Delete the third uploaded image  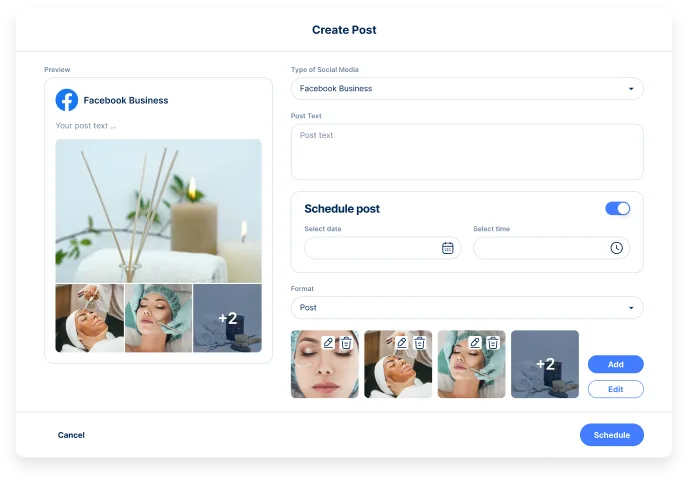[493, 343]
